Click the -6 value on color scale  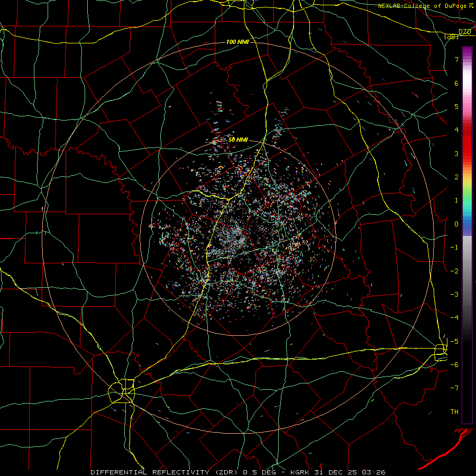point(454,365)
